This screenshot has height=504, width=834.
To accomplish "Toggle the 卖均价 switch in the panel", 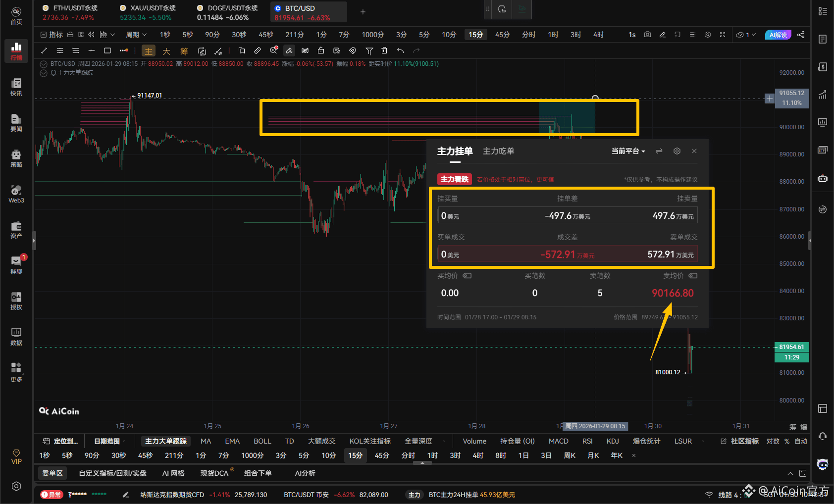I will click(693, 276).
